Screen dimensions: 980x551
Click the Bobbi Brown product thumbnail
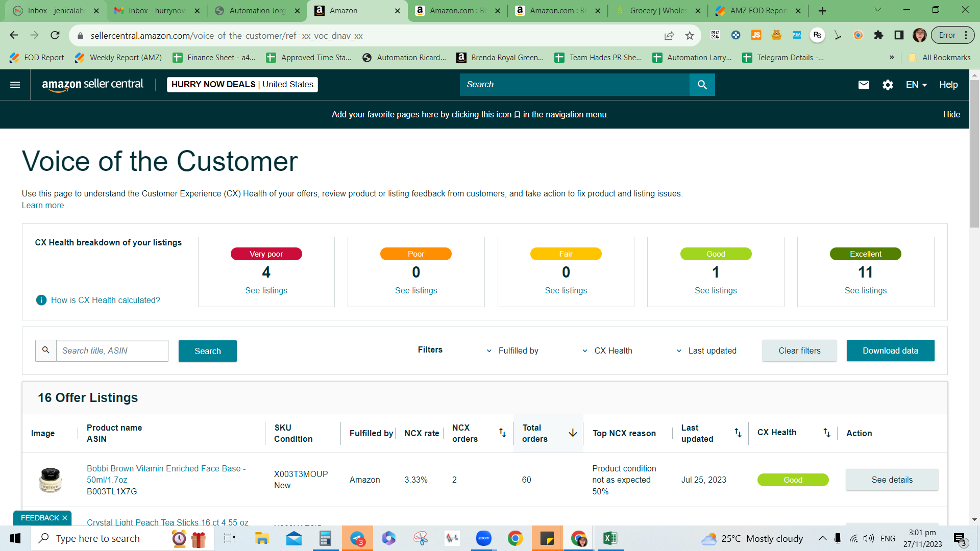pyautogui.click(x=51, y=480)
